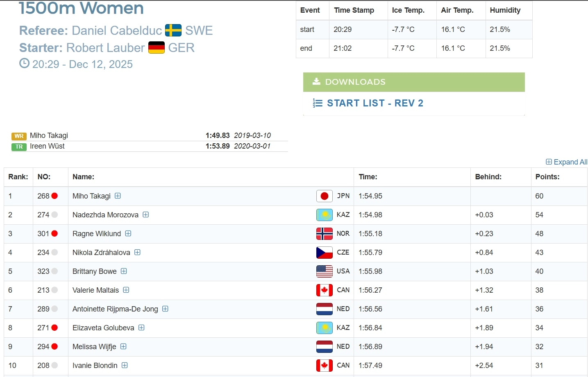Expand Miho Takagi's result details
Image resolution: width=588 pixels, height=377 pixels.
pyautogui.click(x=118, y=196)
